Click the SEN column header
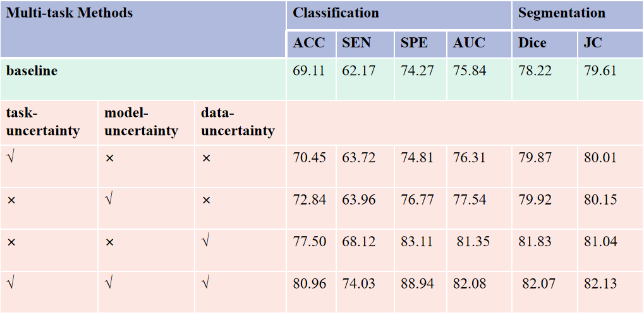Screen dimensions: 644x315 pyautogui.click(x=356, y=43)
